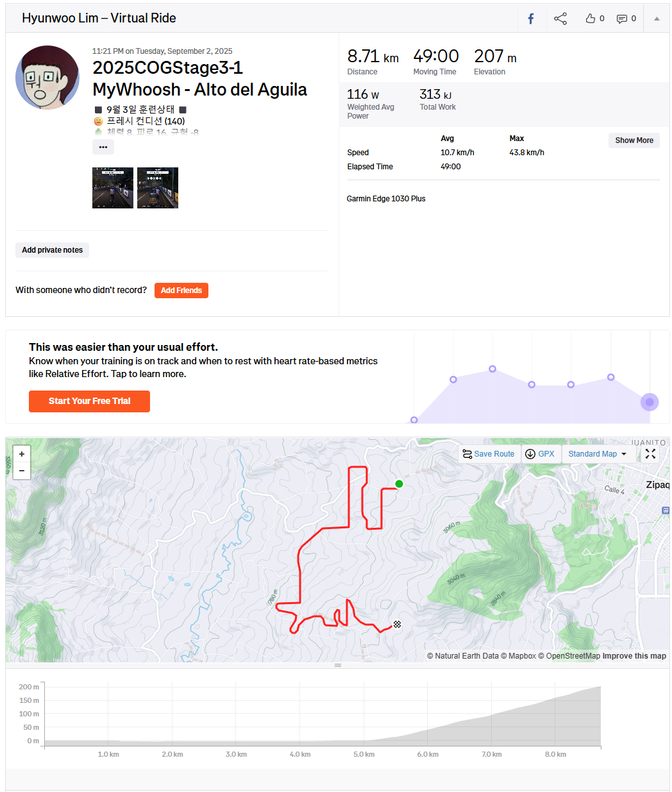
Task: Click the Add Friends button
Action: tap(181, 291)
